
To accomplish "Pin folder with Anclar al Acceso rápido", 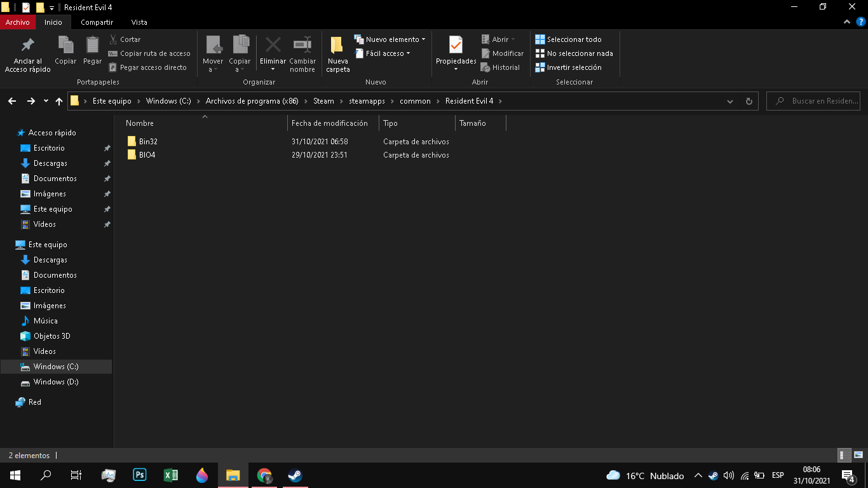I will pos(27,55).
